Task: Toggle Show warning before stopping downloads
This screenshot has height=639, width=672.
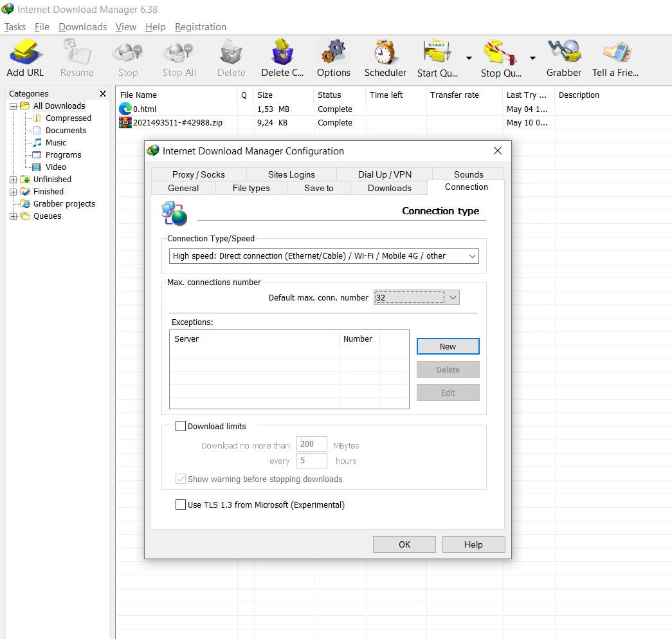Action: coord(181,479)
